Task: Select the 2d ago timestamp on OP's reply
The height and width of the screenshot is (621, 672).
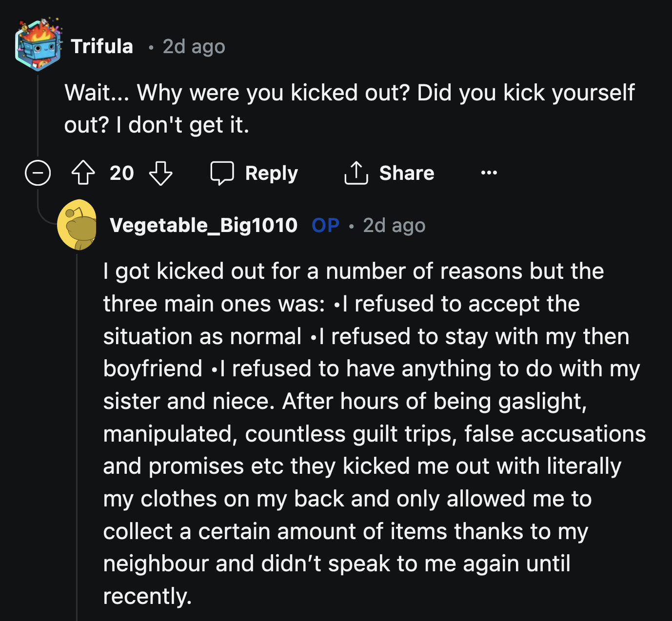Action: pos(393,225)
